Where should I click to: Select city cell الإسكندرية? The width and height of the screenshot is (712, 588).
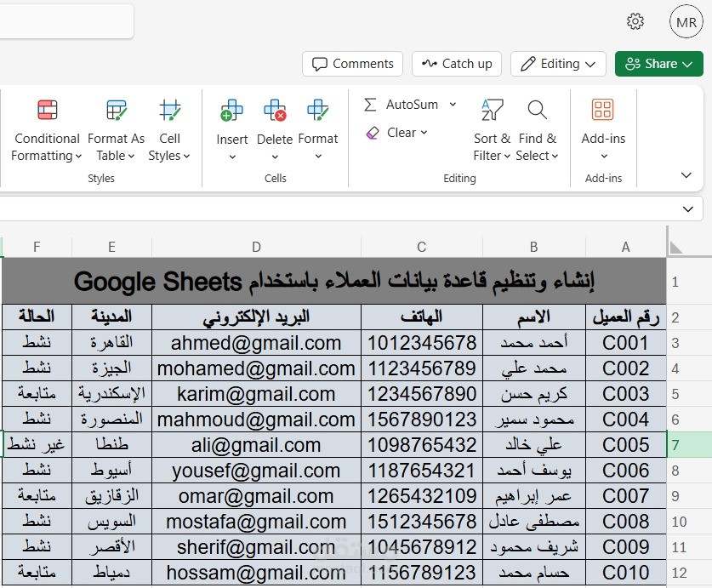[x=111, y=393]
